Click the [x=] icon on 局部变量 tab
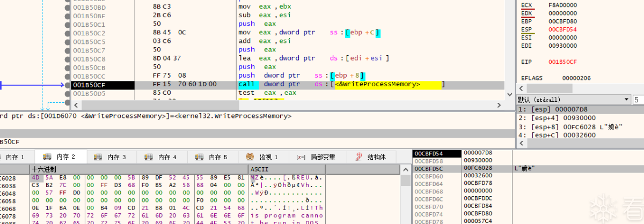The height and width of the screenshot is (224, 644). 301,157
